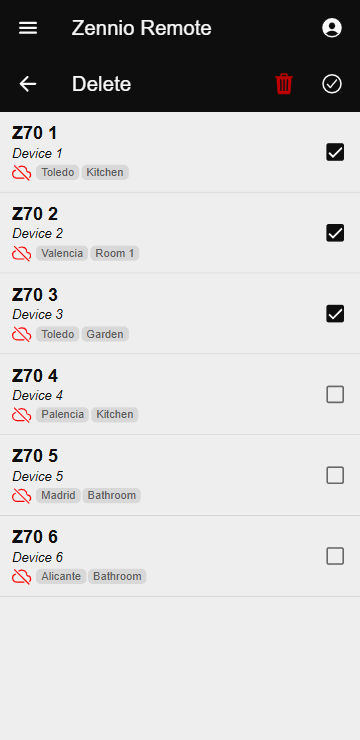The image size is (360, 740).
Task: Select the Z70 5 device title
Action: [x=35, y=456]
